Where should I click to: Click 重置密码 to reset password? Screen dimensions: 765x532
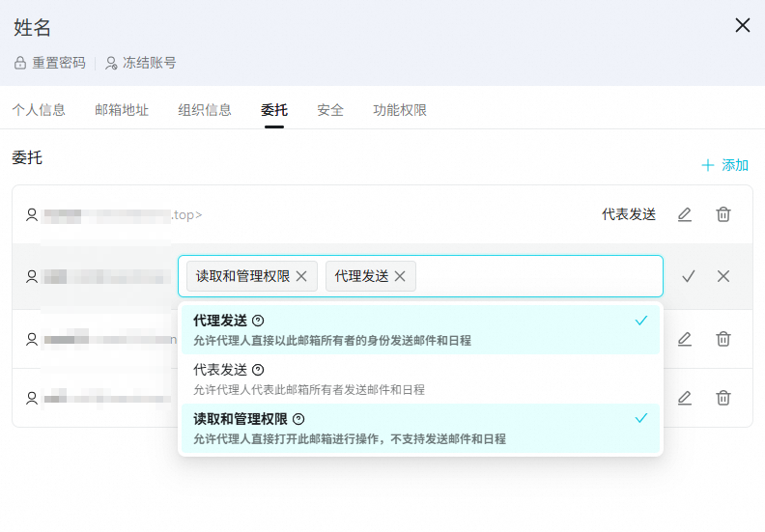(50, 63)
